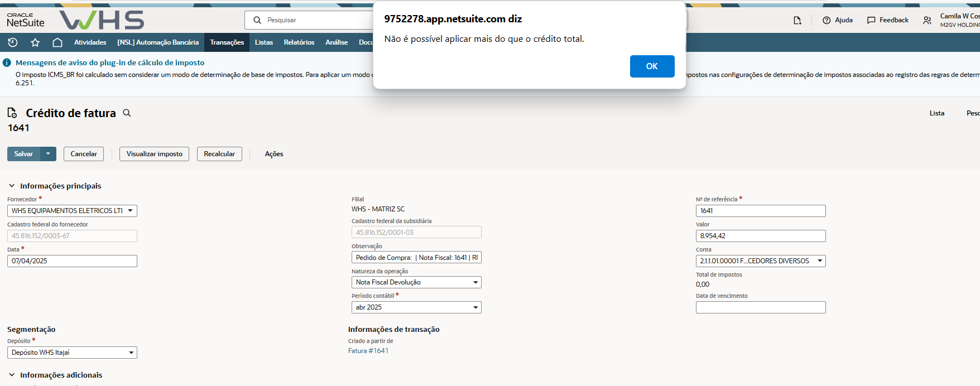Click the user role icon near Camila

[x=927, y=20]
